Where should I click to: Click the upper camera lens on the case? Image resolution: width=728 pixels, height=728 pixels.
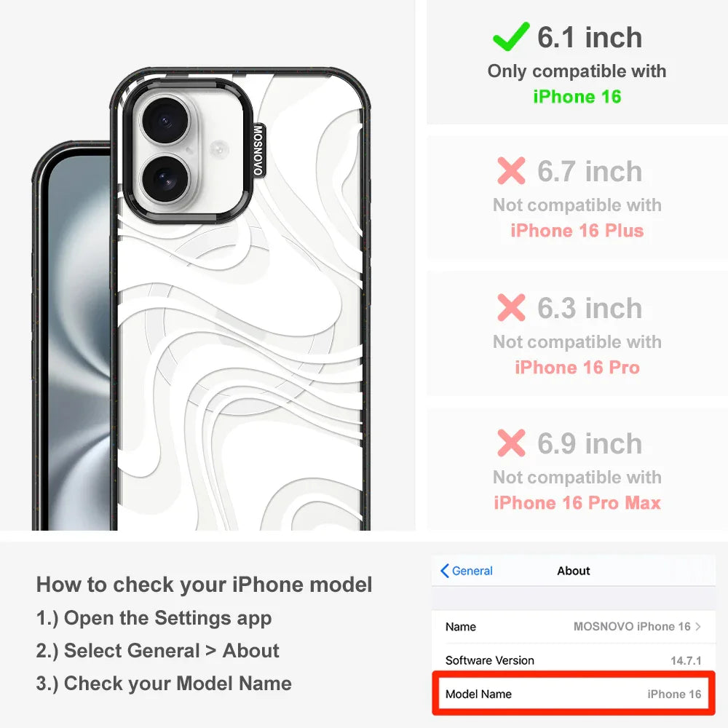[165, 121]
